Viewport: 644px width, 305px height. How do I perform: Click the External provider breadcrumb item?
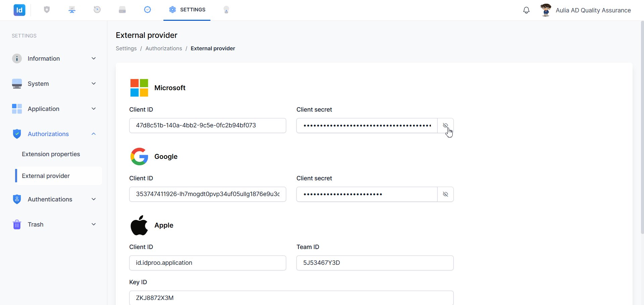[213, 49]
